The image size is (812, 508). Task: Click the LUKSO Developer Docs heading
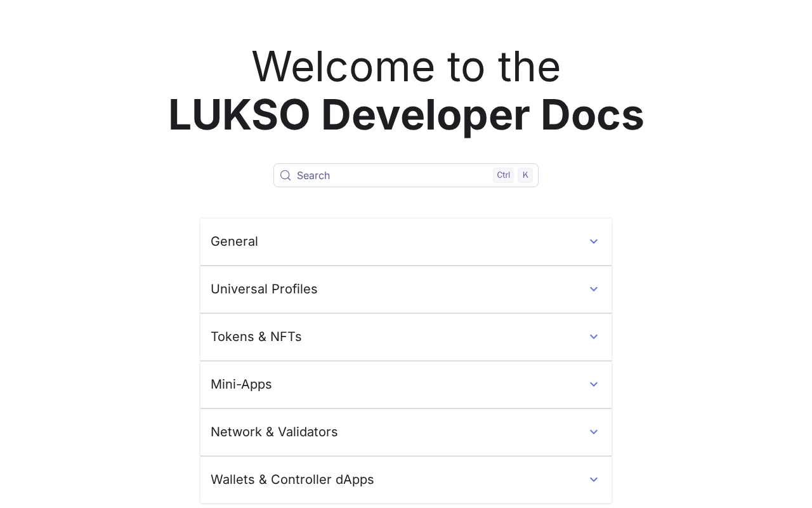click(406, 114)
